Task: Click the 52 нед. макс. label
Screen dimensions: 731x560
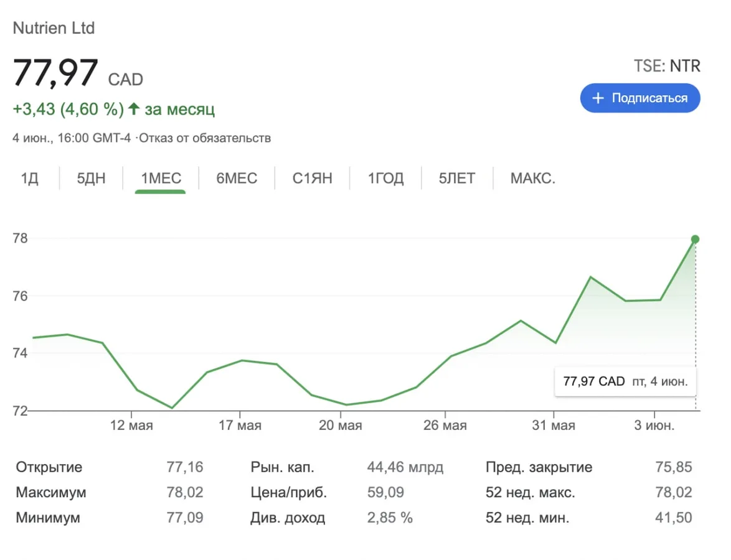Action: pyautogui.click(x=531, y=492)
